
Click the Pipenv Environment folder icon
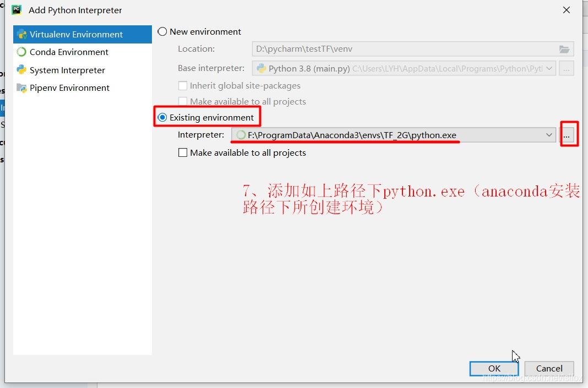point(22,88)
